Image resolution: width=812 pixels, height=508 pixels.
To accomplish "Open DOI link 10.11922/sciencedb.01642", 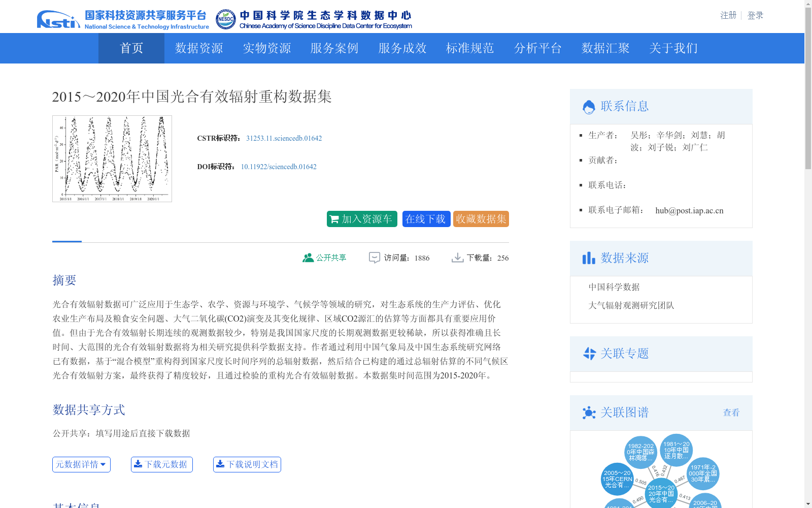I will pyautogui.click(x=279, y=167).
